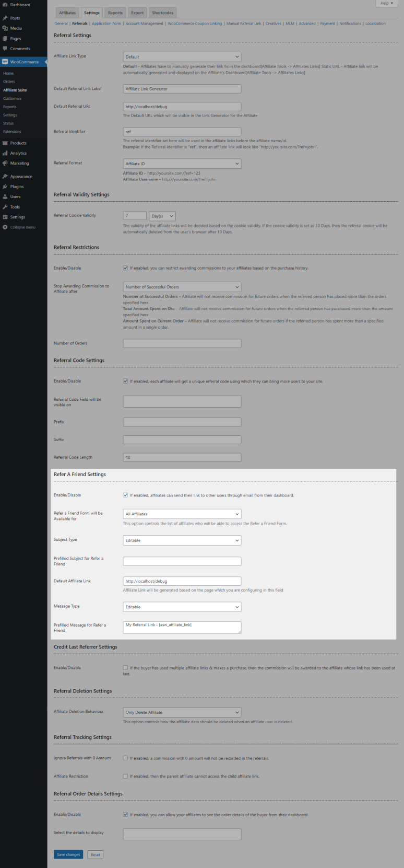Open Stop Awarding Commission dropdown
Screen dimensions: 404x868
tap(182, 287)
